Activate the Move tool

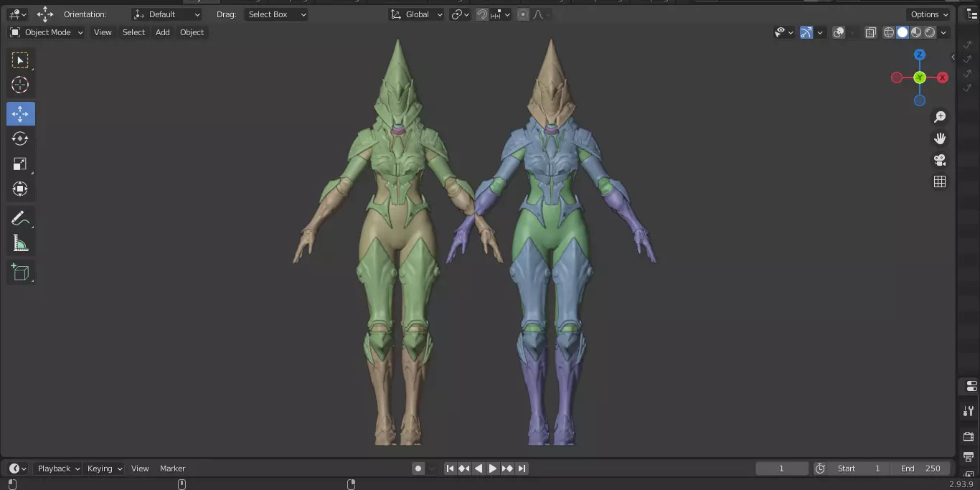pos(20,114)
